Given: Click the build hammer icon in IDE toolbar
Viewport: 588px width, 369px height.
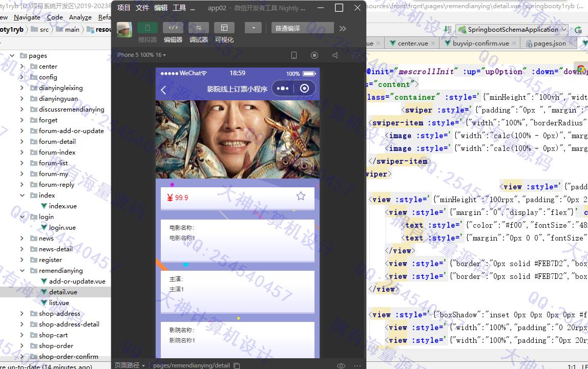Looking at the screenshot, I should [448, 30].
